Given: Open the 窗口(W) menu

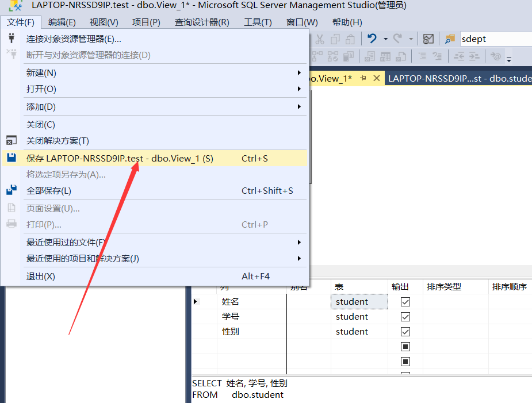Looking at the screenshot, I should 302,22.
